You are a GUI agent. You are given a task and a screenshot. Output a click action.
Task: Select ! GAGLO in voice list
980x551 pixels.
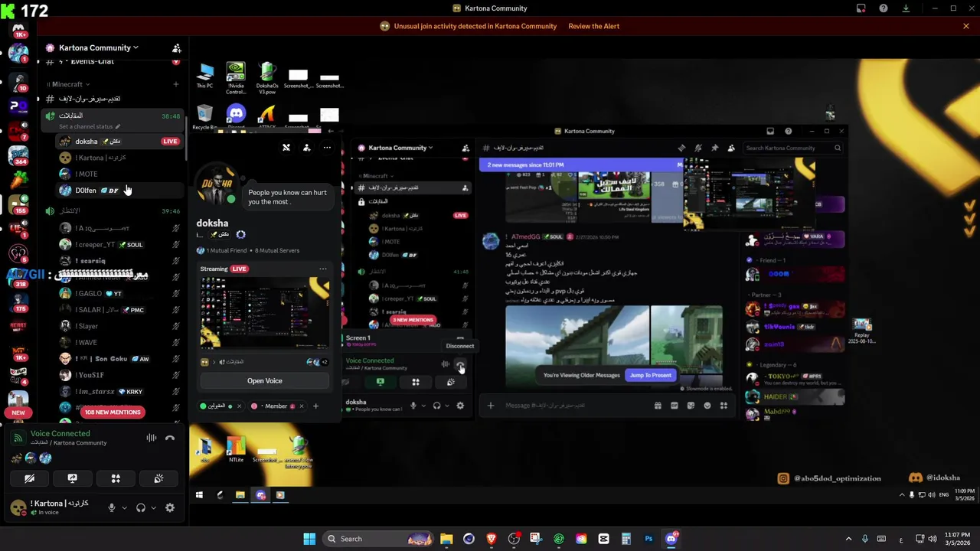(119, 293)
